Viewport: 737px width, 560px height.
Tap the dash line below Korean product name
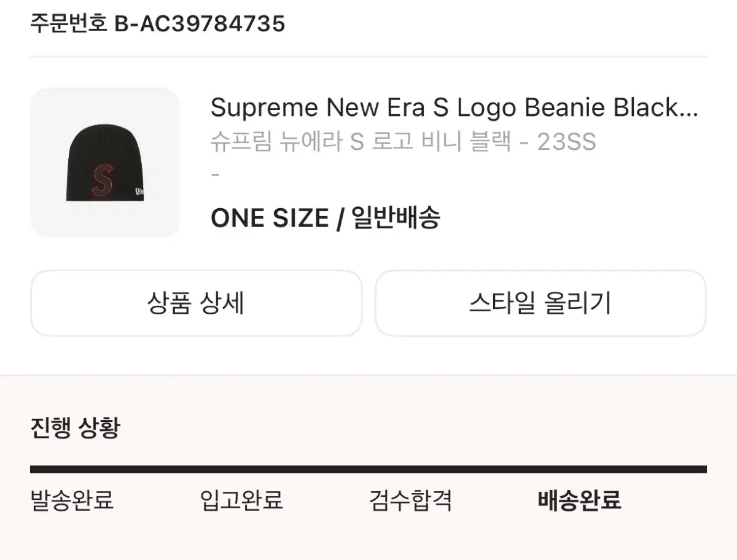click(x=215, y=174)
